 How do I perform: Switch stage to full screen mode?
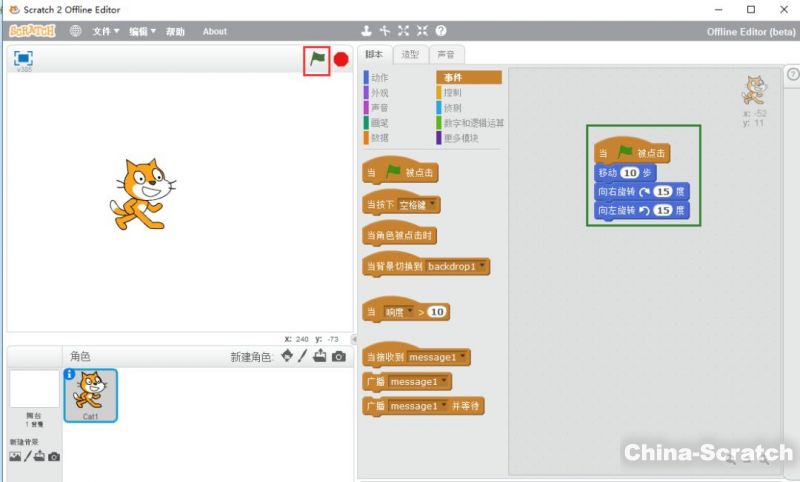pyautogui.click(x=23, y=59)
